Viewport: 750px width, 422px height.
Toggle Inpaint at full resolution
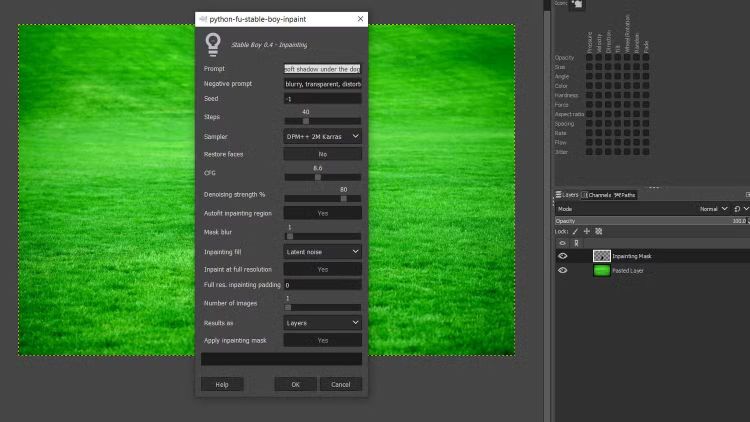tap(322, 270)
